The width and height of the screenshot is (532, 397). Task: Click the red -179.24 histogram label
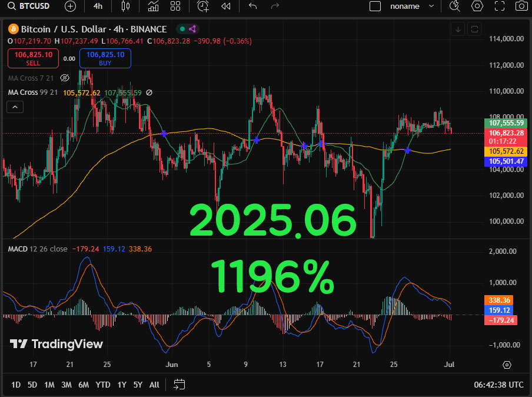(x=501, y=320)
